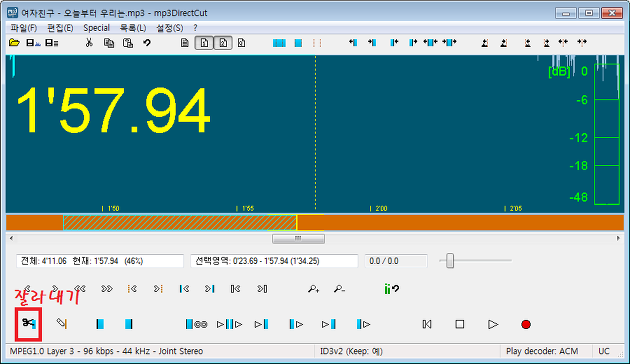The height and width of the screenshot is (364, 630).
Task: Toggle the unpressed page icon numbered 3
Action: click(241, 43)
